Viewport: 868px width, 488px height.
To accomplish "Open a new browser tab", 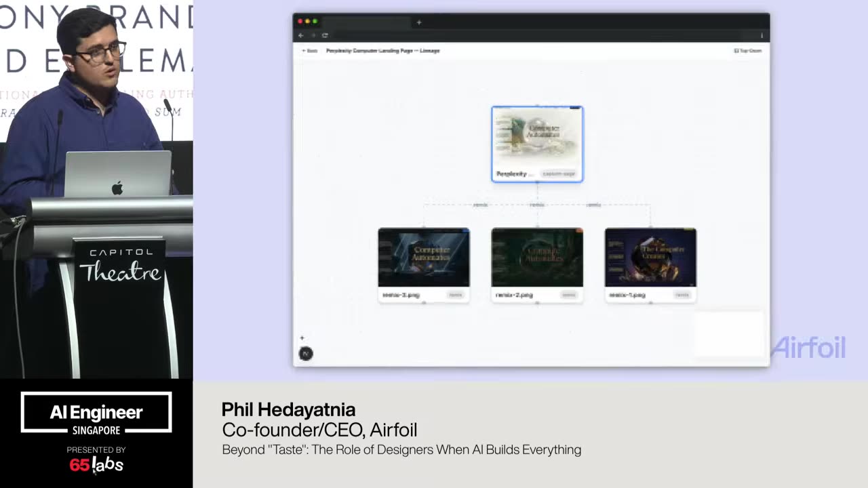I will (x=418, y=22).
